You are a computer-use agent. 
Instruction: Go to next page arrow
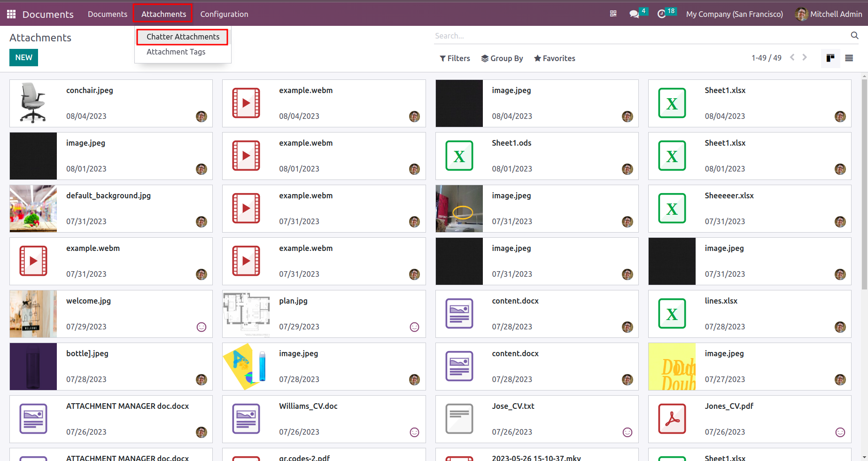pos(805,57)
